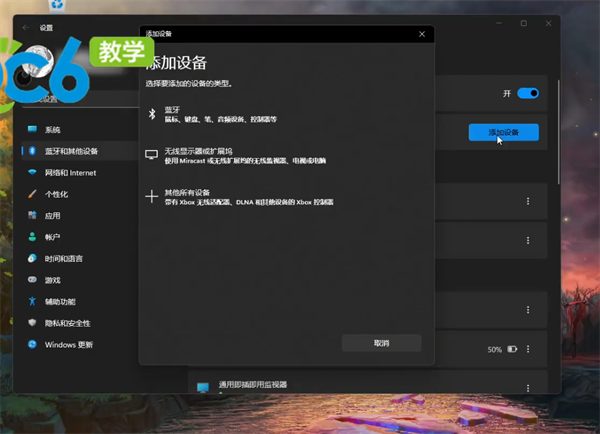The height and width of the screenshot is (434, 600).
Task: Expand more options beside the 50% battery device
Action: [528, 349]
